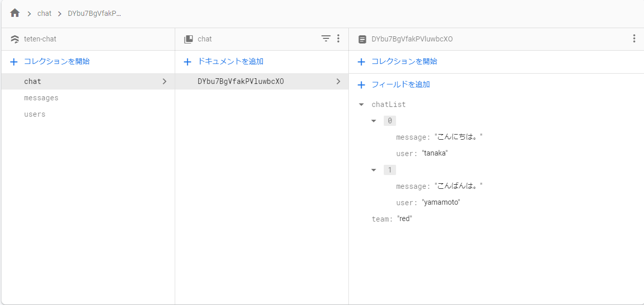Click the home icon in breadcrumb
This screenshot has width=644, height=305.
(15, 13)
